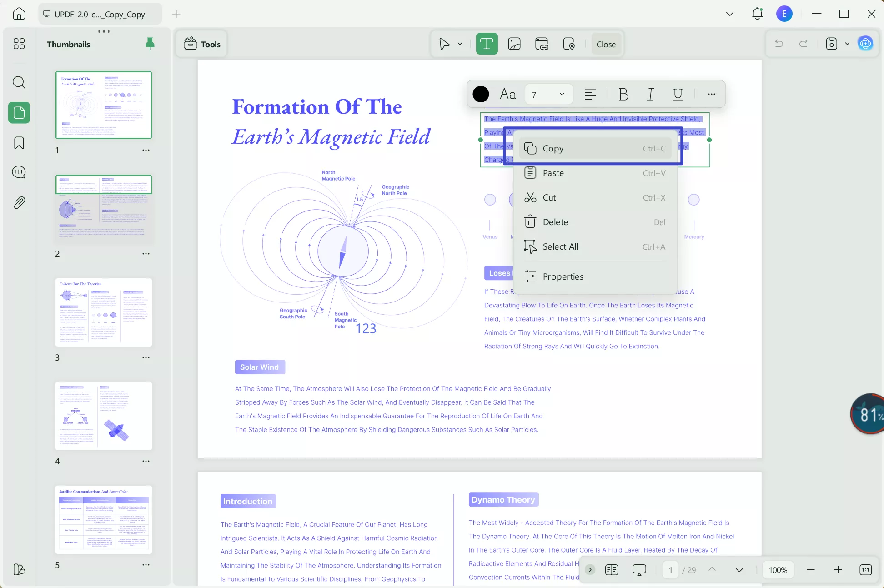Open the black text color swatch
The image size is (884, 588).
point(481,94)
